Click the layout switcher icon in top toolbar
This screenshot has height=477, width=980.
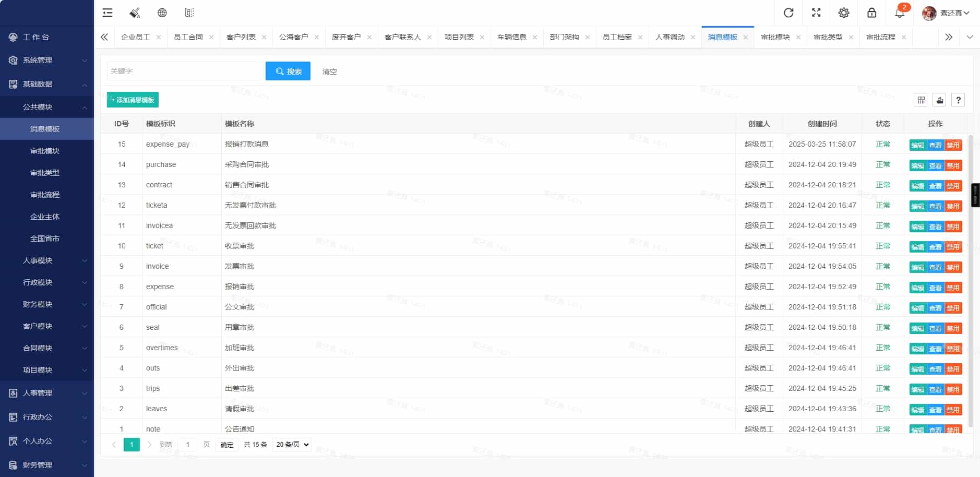(189, 13)
